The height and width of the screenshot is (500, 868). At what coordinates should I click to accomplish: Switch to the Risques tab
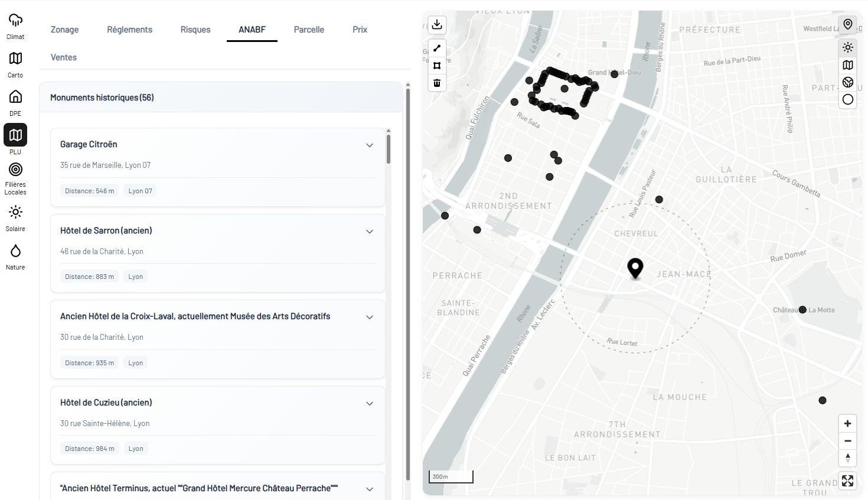click(x=195, y=30)
